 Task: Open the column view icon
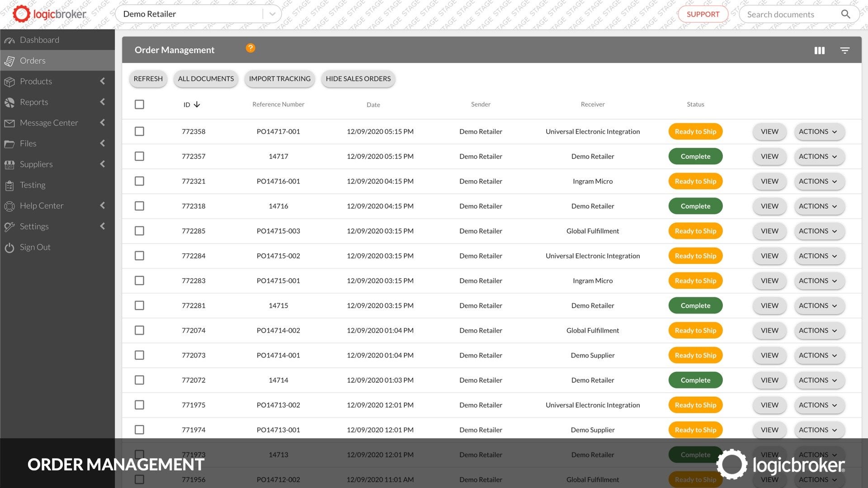coord(819,51)
